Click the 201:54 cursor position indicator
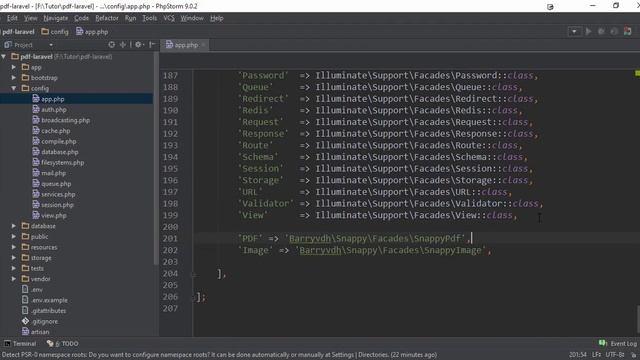Viewport: 640px width, 360px height. [578, 355]
